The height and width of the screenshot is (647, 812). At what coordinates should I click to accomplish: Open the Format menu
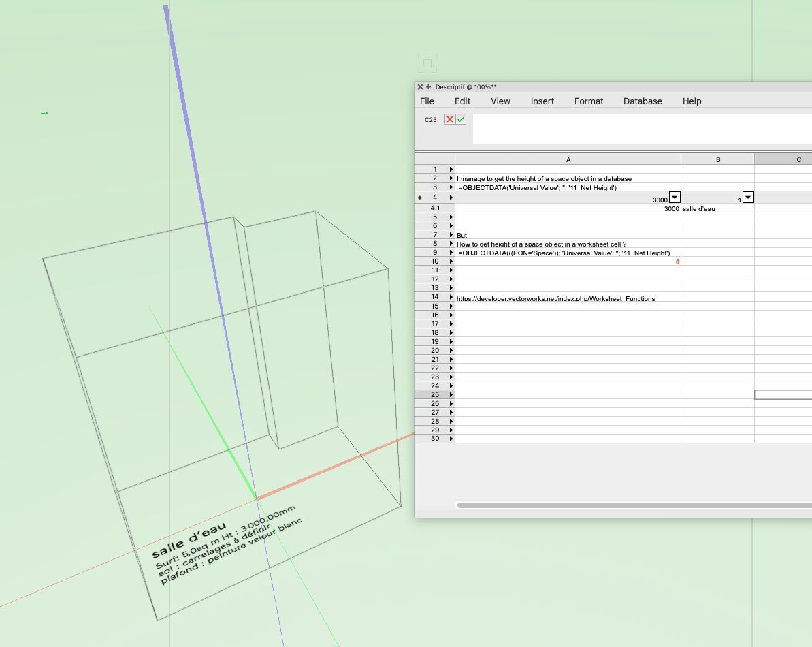pos(589,101)
